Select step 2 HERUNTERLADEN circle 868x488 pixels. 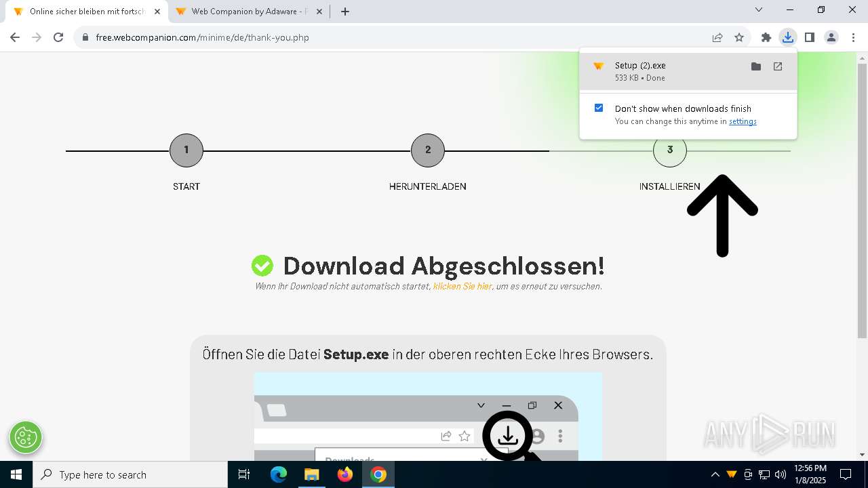[x=428, y=150]
